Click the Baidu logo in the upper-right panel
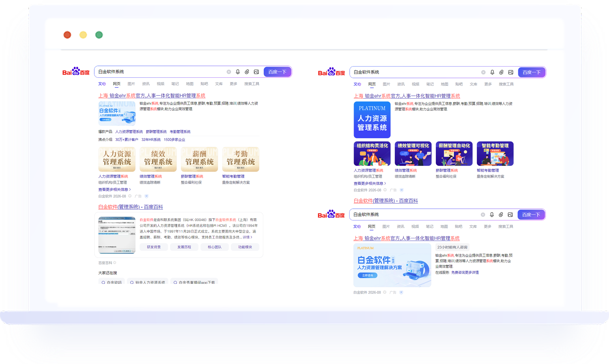Screen dimensions: 609x364 pos(331,72)
